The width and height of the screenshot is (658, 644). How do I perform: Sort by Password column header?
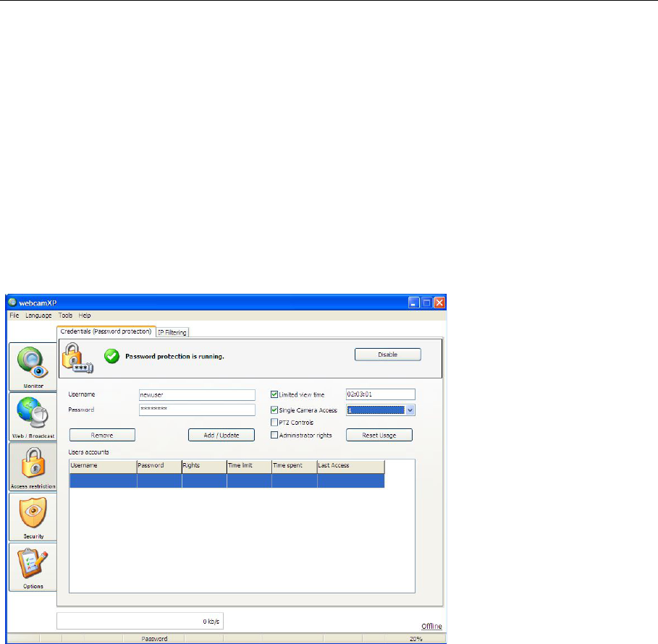tap(159, 467)
